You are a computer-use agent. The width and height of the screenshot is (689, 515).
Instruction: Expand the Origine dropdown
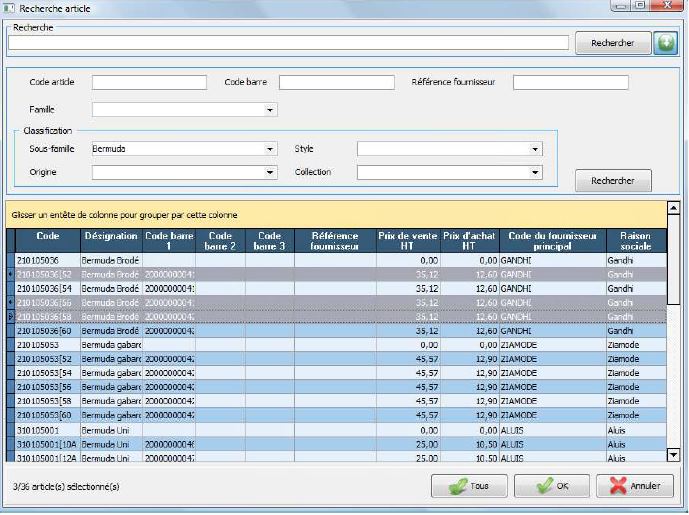(270, 172)
